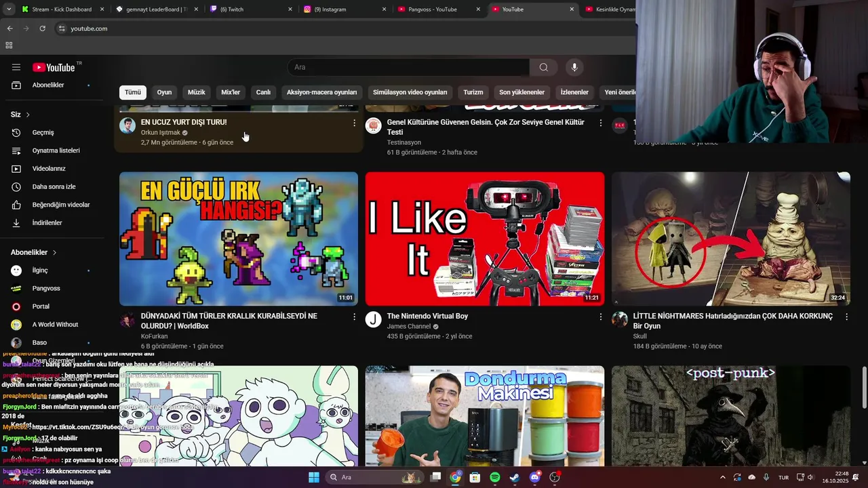Image resolution: width=868 pixels, height=488 pixels.
Task: Start voice search with the microphone icon
Action: (x=574, y=67)
